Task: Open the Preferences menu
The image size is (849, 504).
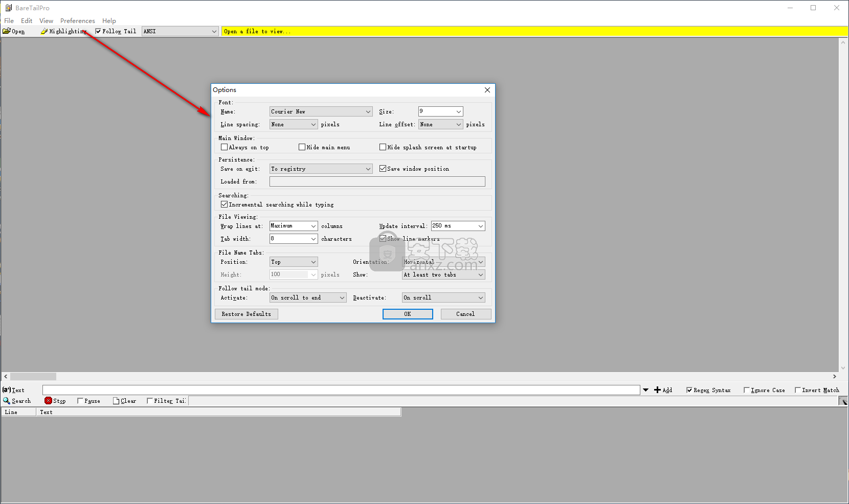Action: [78, 21]
